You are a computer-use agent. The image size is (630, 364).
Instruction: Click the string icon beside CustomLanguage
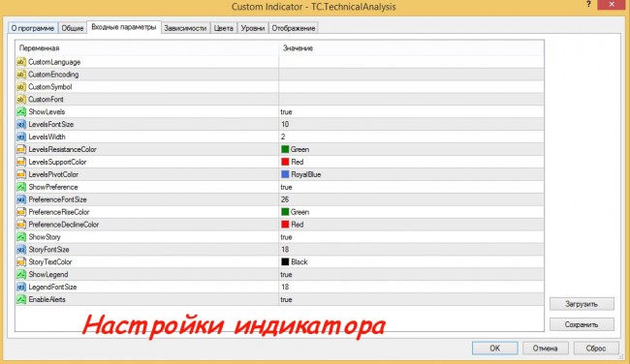click(21, 62)
